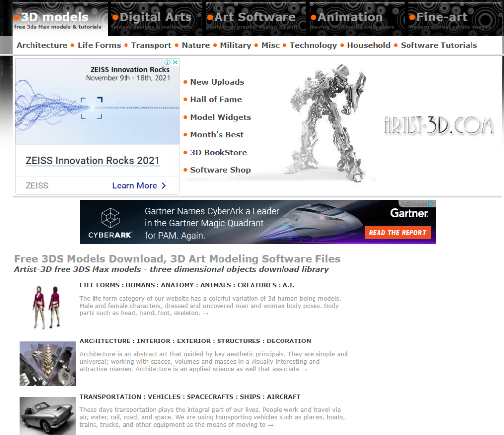Click the silver sports car thumbnail
The width and height of the screenshot is (504, 435).
48,416
